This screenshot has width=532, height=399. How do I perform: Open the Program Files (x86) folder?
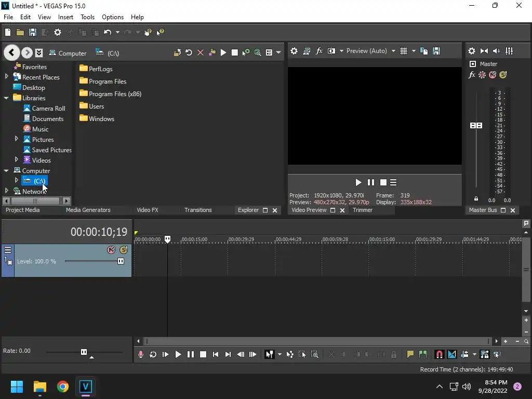click(x=111, y=94)
